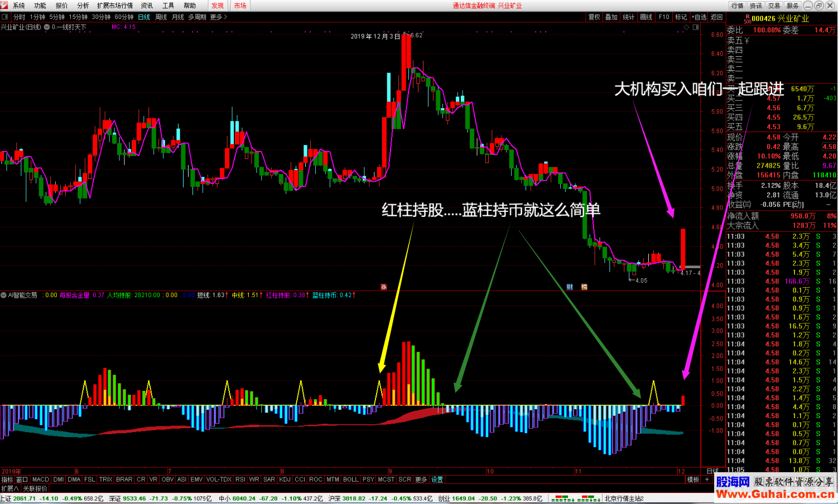Switch to the 发现 tab
Image resolution: width=838 pixels, height=504 pixels.
218,6
